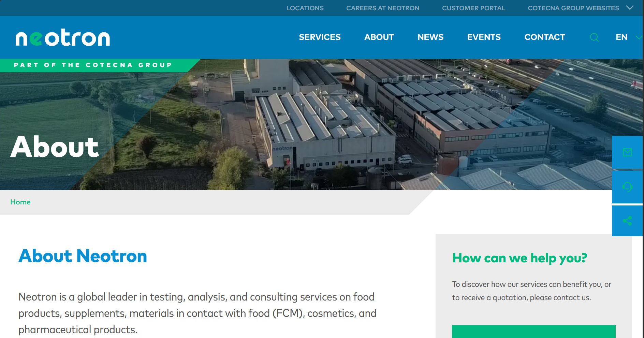This screenshot has width=644, height=338.
Task: Open the Locations link
Action: (305, 8)
